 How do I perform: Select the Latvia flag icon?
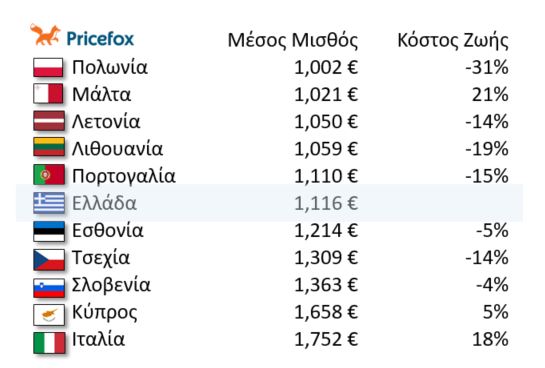pyautogui.click(x=49, y=121)
